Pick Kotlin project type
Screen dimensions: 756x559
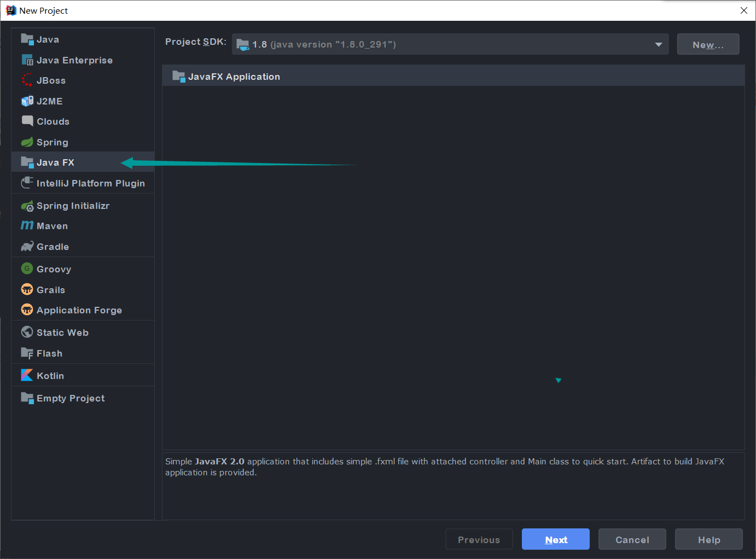click(83, 376)
